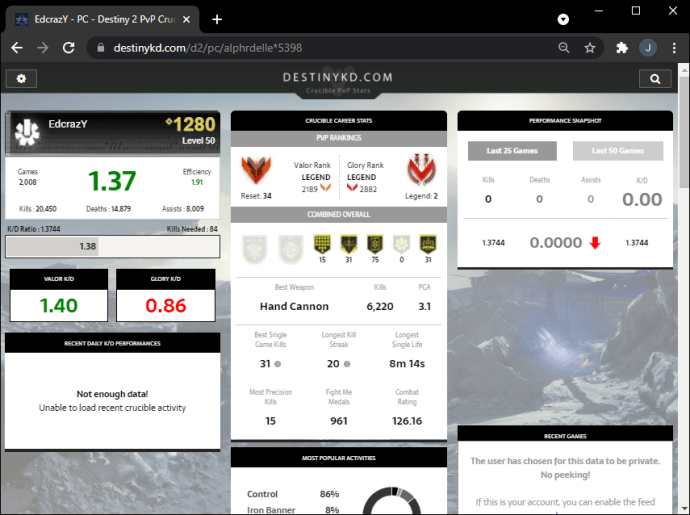The height and width of the screenshot is (515, 690).
Task: Click the GLORY K/D value 0.86
Action: [166, 305]
